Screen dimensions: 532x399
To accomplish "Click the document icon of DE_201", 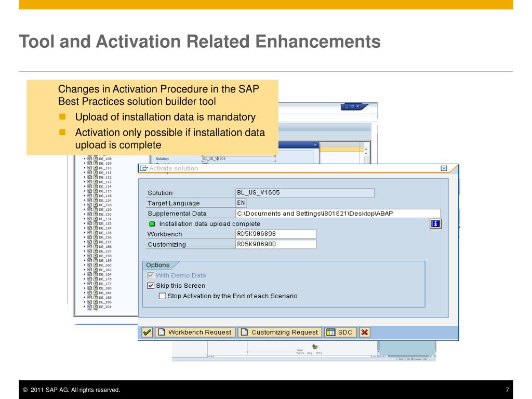I will [x=96, y=307].
